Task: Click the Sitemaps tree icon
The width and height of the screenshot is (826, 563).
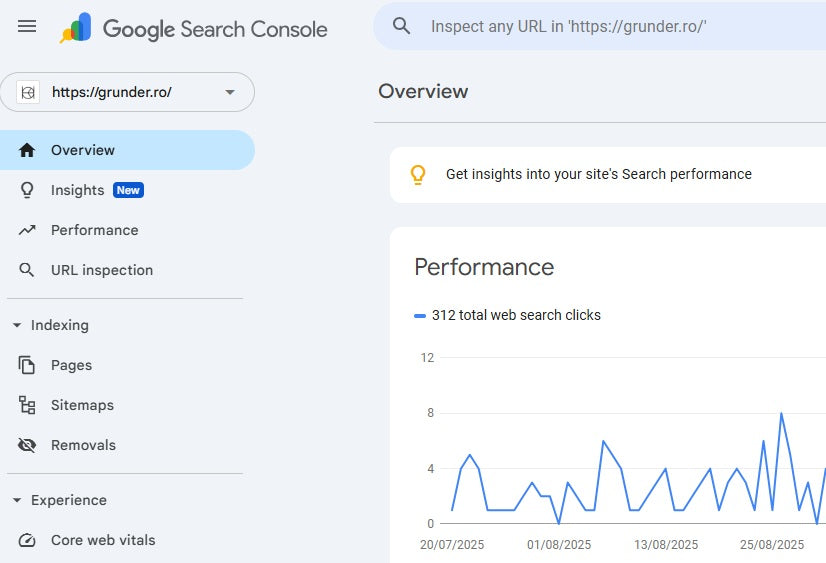Action: 27,405
